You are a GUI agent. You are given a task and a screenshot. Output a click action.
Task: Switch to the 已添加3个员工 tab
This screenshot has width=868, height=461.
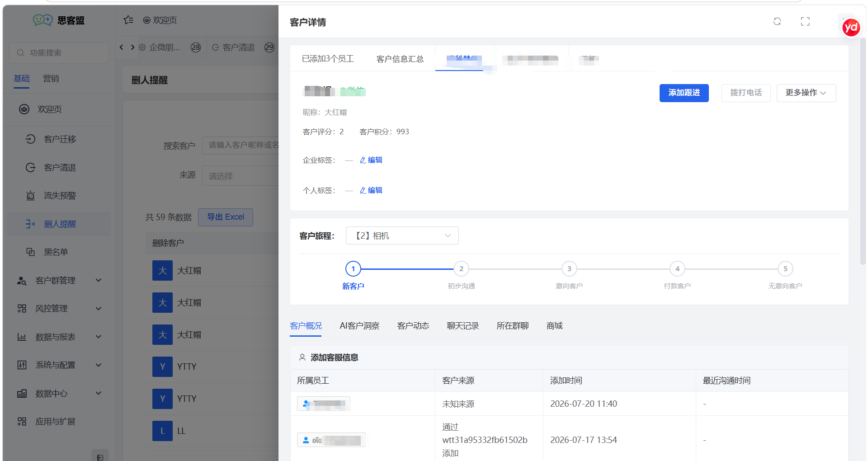[x=328, y=59]
